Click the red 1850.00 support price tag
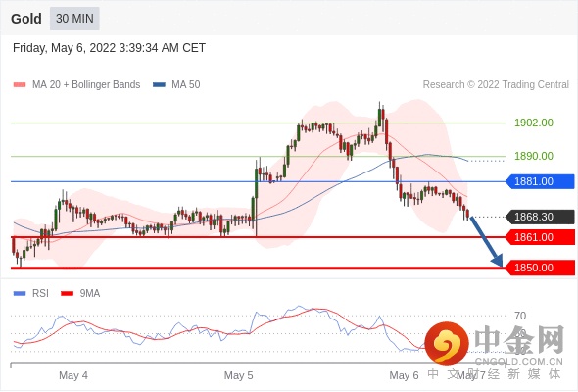Viewport: 578px width, 392px height. click(x=541, y=268)
